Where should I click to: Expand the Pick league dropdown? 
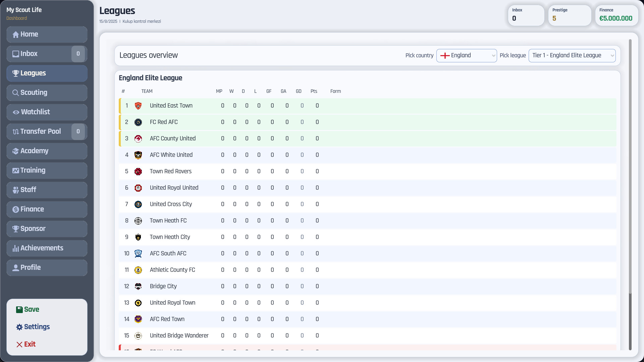[572, 56]
